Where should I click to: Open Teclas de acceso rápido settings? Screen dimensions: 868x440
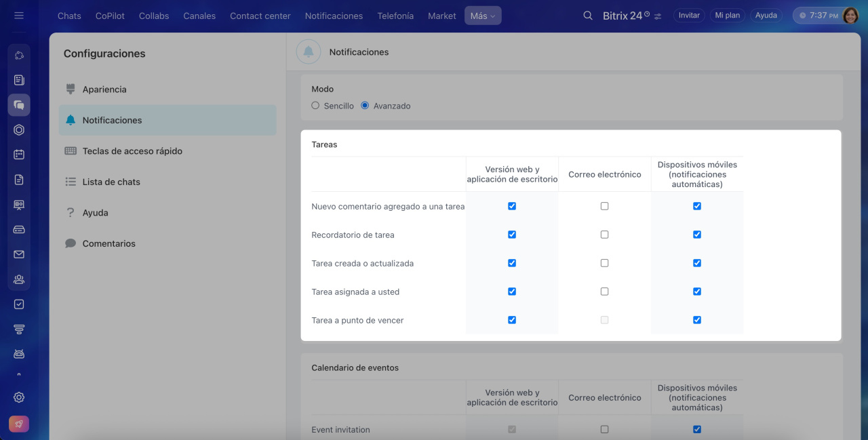(x=132, y=151)
